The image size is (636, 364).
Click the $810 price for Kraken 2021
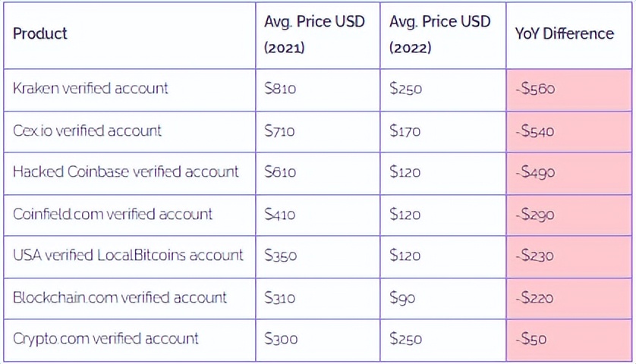(280, 89)
